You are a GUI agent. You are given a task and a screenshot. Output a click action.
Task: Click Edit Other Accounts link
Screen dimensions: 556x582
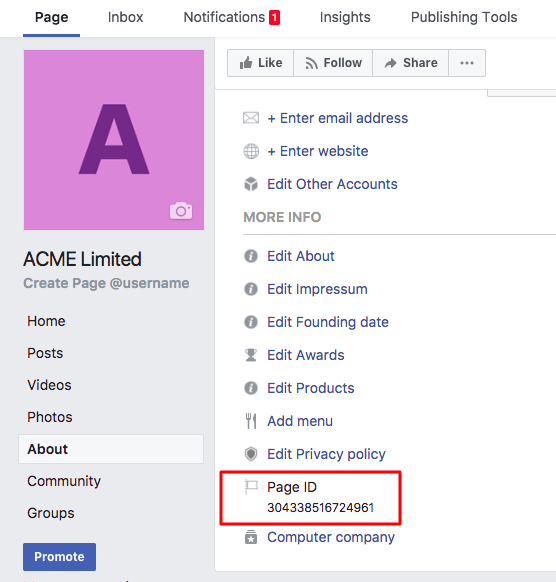[332, 184]
